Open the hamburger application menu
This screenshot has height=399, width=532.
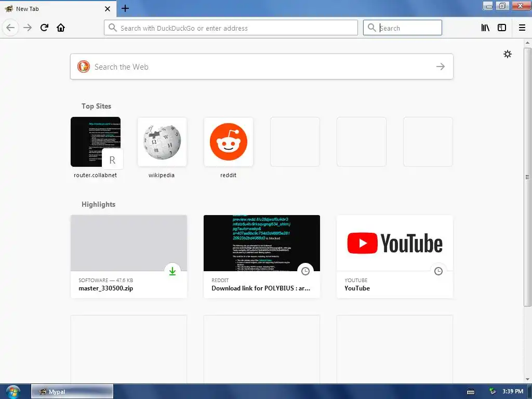coord(522,28)
